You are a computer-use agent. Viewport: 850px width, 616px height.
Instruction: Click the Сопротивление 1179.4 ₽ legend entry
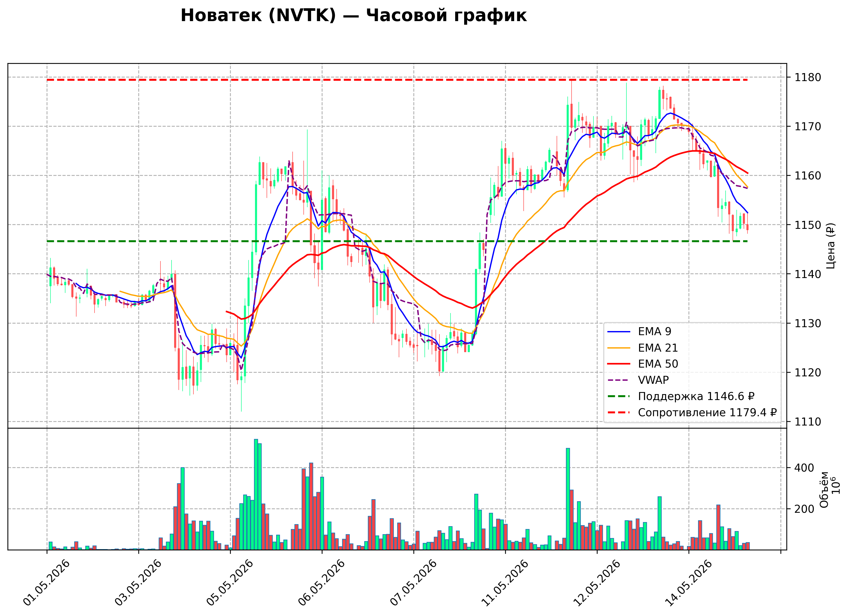click(692, 412)
